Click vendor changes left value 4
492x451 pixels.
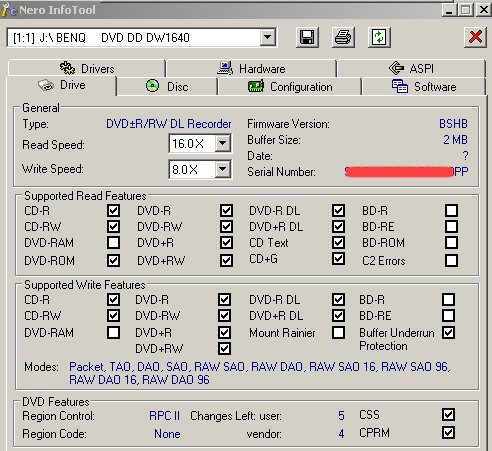341,434
